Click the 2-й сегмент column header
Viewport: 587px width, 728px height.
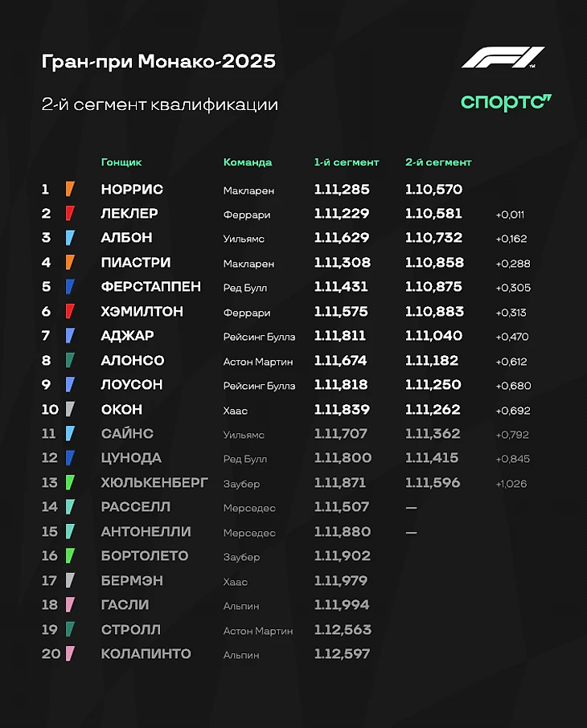click(438, 162)
